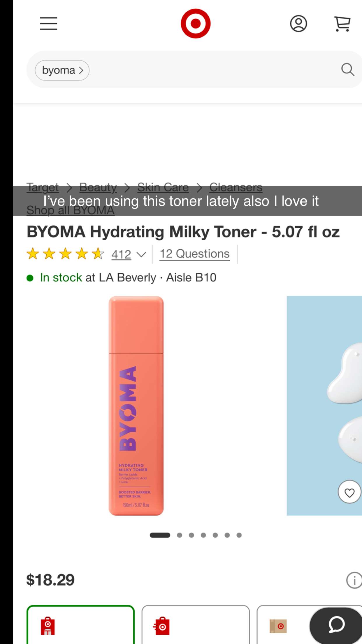Go to the Beauty breadcrumb
This screenshot has height=644, width=362.
coord(98,187)
